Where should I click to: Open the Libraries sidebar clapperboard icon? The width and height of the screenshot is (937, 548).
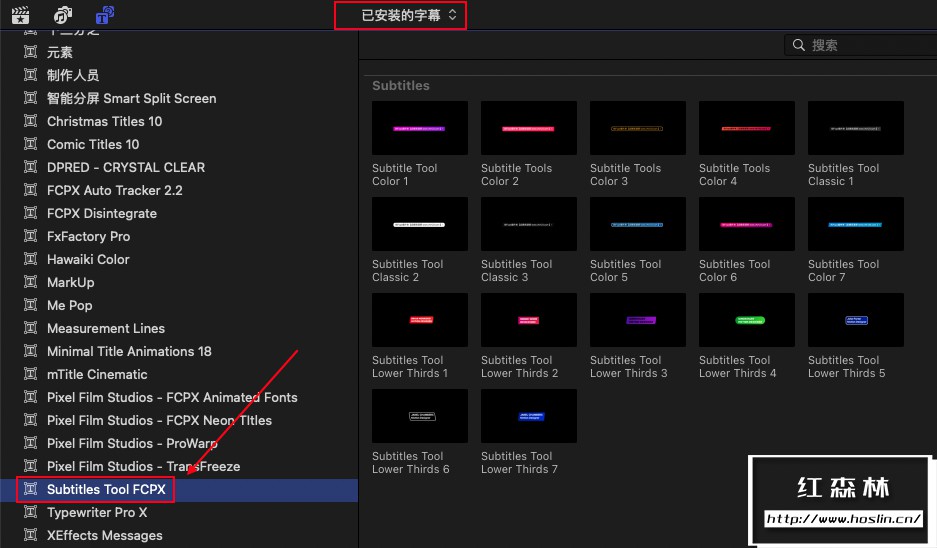click(20, 14)
